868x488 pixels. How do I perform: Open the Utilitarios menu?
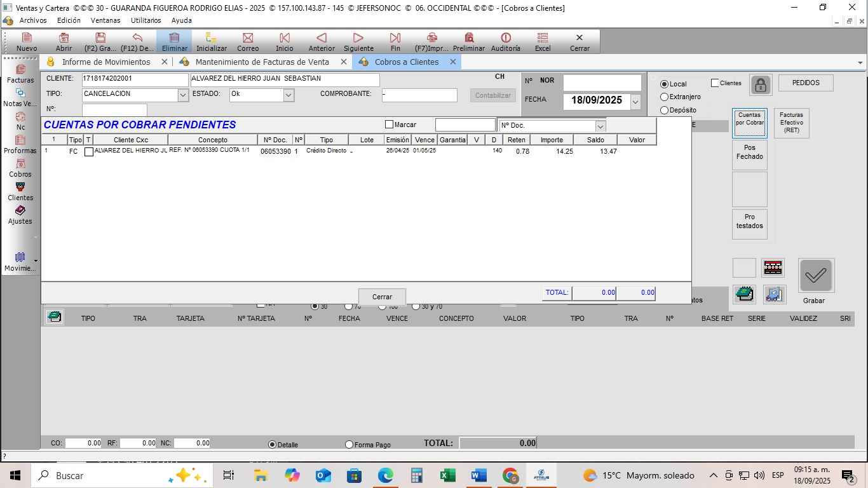tap(146, 20)
